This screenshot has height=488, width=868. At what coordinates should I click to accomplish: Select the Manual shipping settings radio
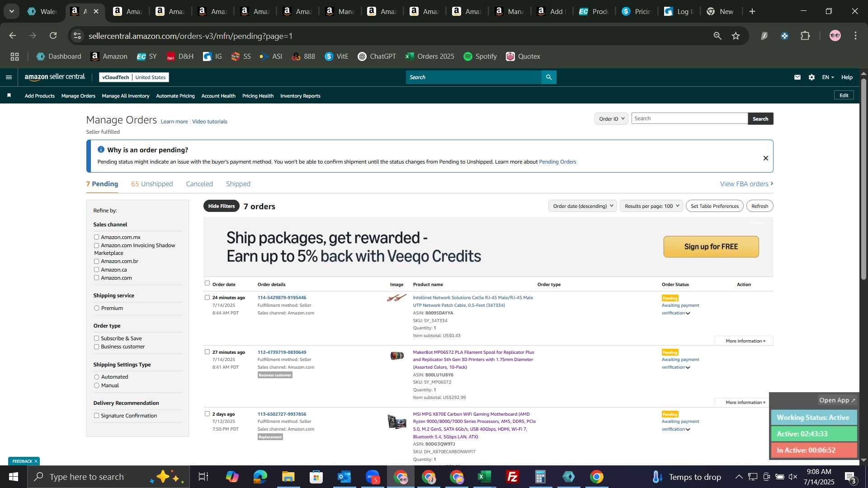point(96,385)
